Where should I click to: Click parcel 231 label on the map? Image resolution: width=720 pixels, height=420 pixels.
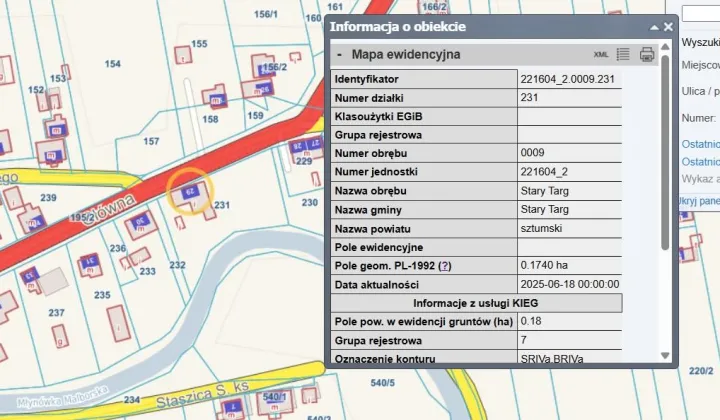tap(222, 205)
